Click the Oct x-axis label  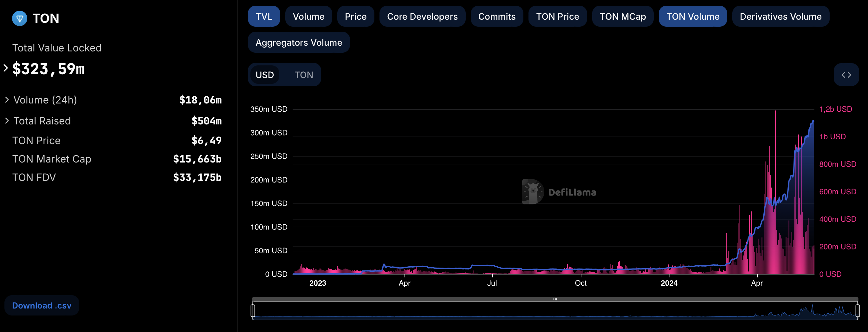pos(580,283)
